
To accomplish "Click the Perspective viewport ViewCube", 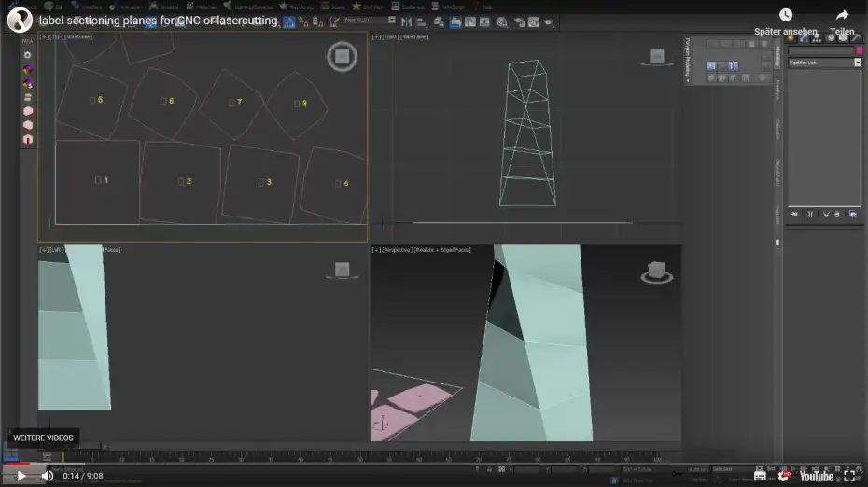I will 656,271.
